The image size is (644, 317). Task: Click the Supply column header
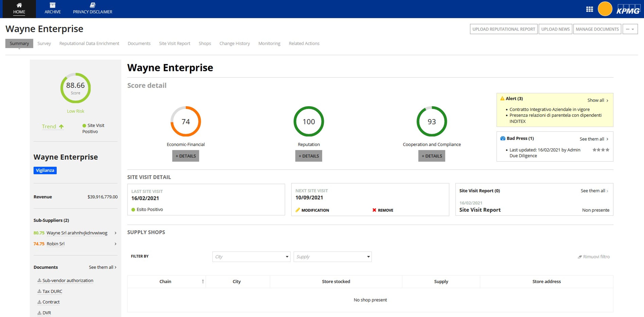click(441, 282)
